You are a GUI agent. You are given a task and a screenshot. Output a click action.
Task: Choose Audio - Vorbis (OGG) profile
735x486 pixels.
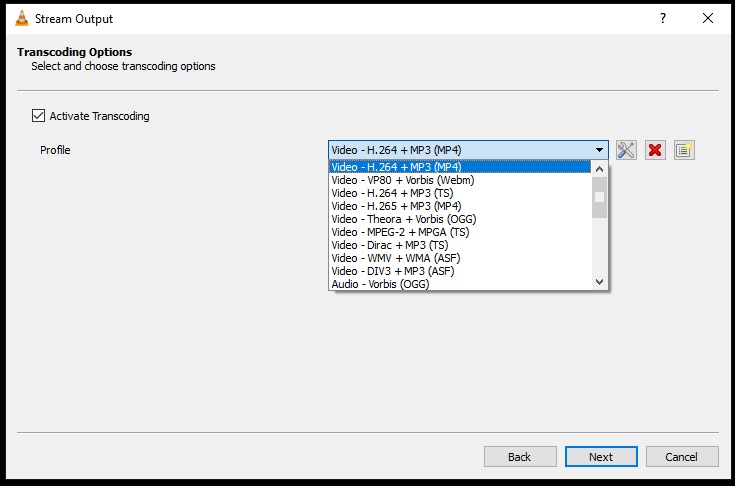[460, 284]
